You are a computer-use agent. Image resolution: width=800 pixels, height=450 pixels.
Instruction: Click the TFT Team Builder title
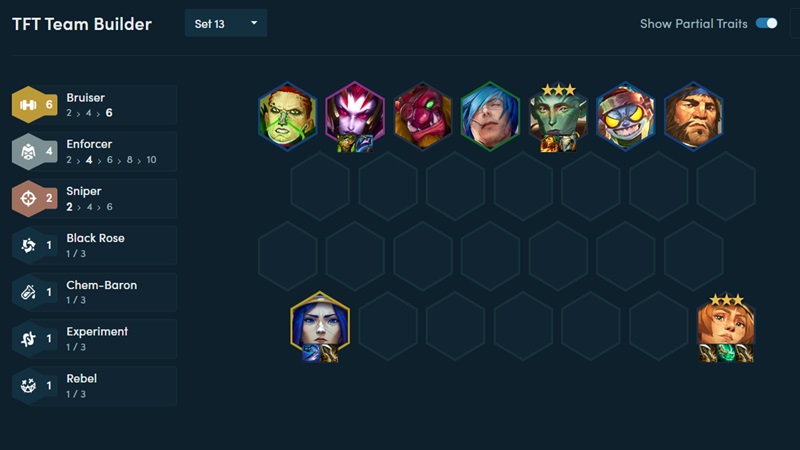pos(82,24)
